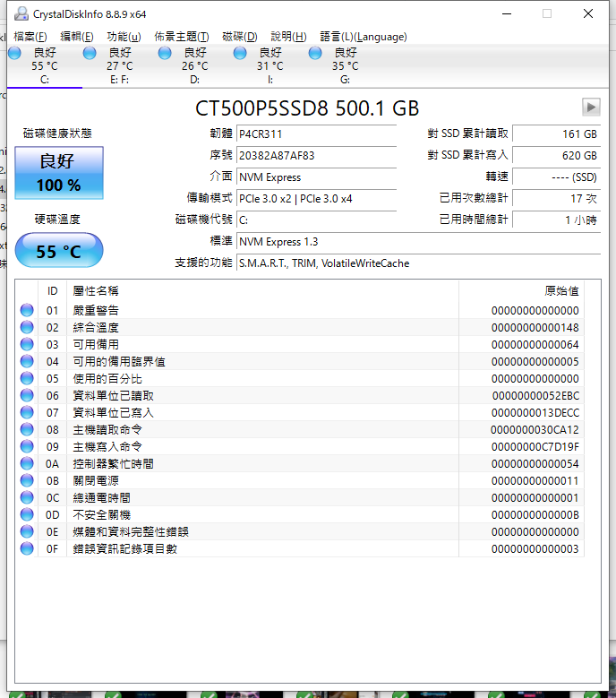This screenshot has width=616, height=698.
Task: Click the 傳輸模式 field PCIe 3.0 x2
Action: (316, 199)
